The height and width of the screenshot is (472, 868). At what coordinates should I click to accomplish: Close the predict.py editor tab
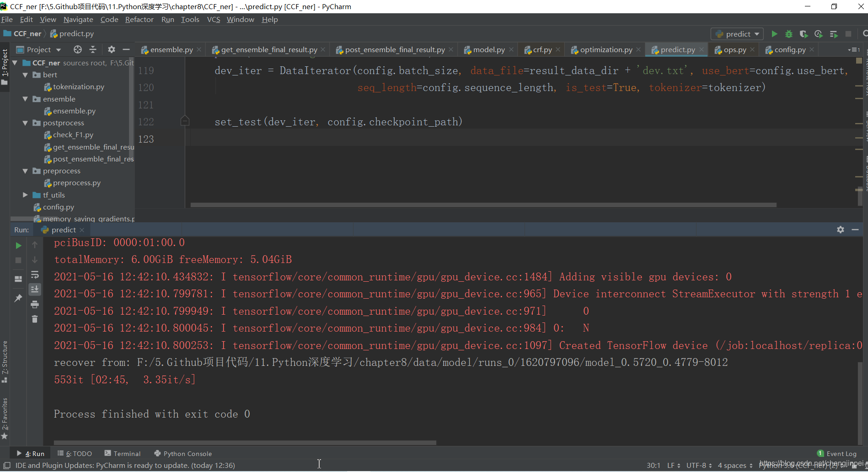point(702,49)
